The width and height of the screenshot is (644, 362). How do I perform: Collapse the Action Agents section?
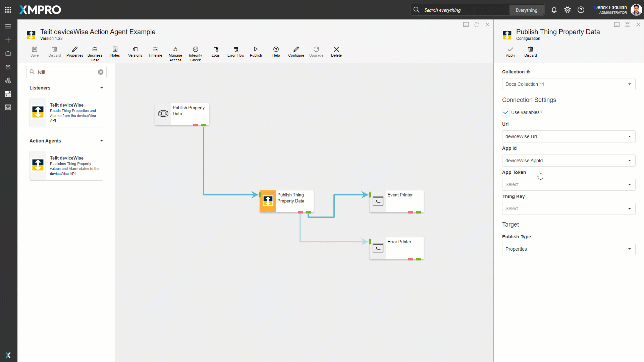[x=102, y=141]
